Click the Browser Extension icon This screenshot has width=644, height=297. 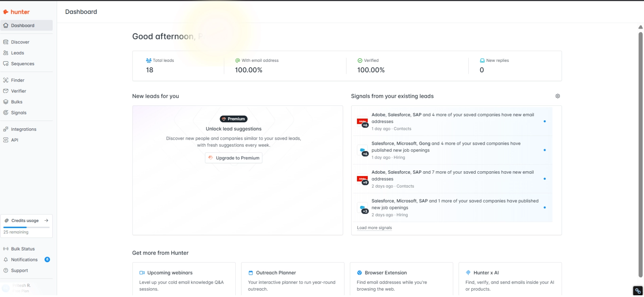(359, 273)
